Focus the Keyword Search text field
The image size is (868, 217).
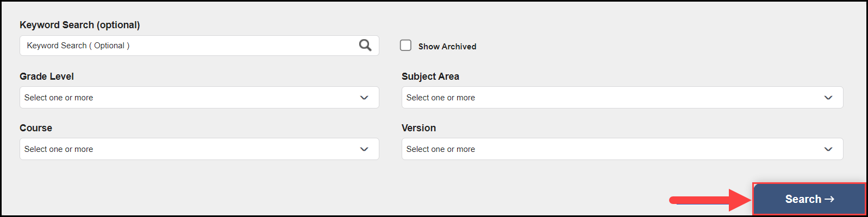199,46
